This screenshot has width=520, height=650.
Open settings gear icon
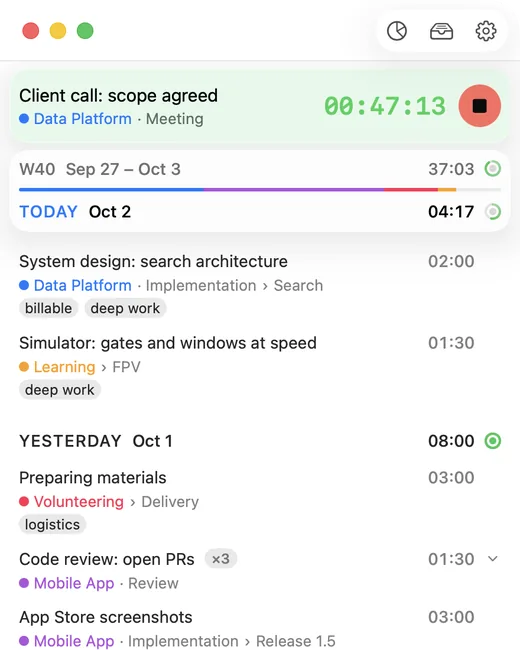click(486, 31)
